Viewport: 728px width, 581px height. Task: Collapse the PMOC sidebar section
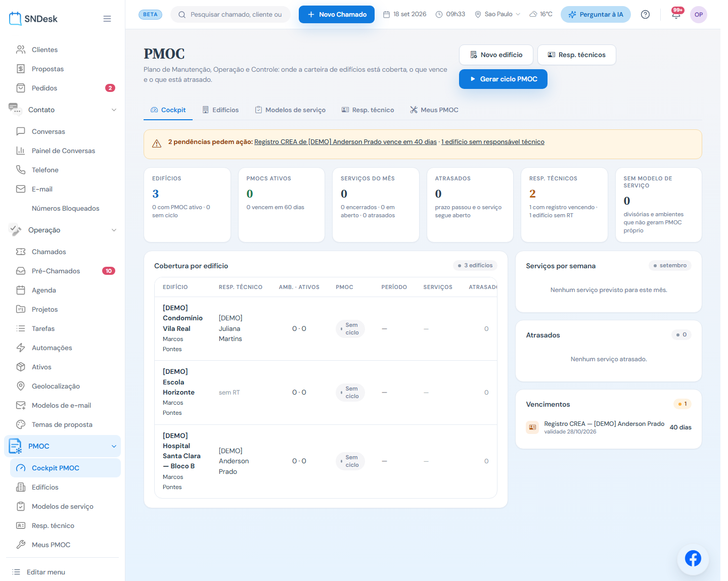point(63,446)
